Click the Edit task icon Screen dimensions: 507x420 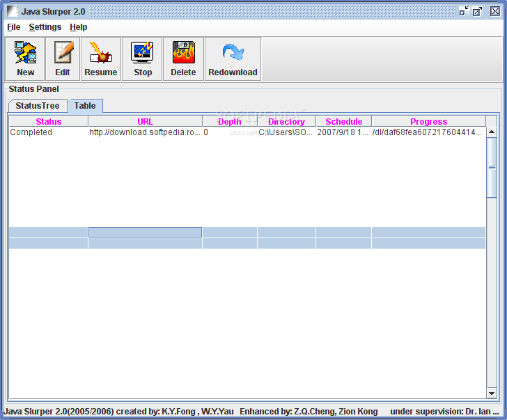coord(63,52)
